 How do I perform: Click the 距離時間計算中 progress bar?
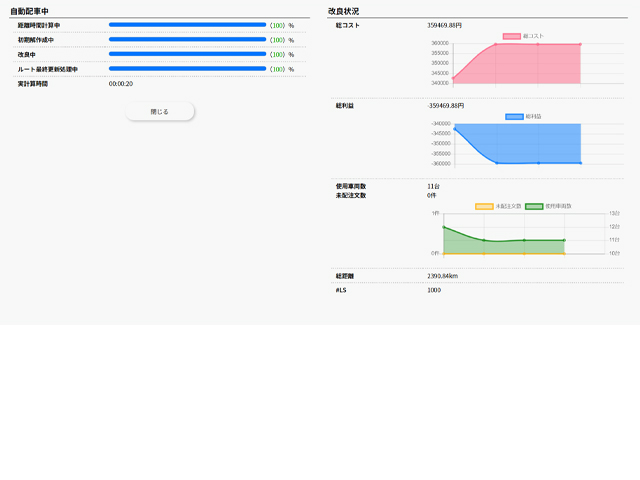coord(187,24)
